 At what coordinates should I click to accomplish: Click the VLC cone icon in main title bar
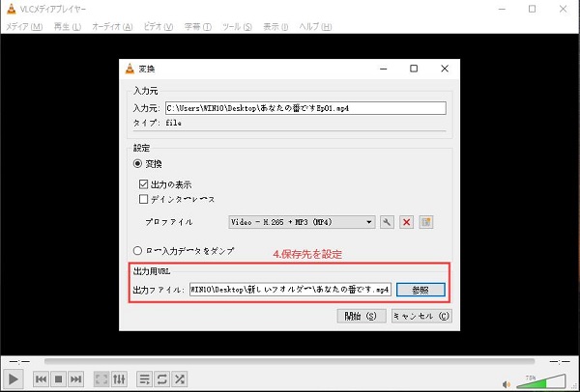(x=11, y=9)
